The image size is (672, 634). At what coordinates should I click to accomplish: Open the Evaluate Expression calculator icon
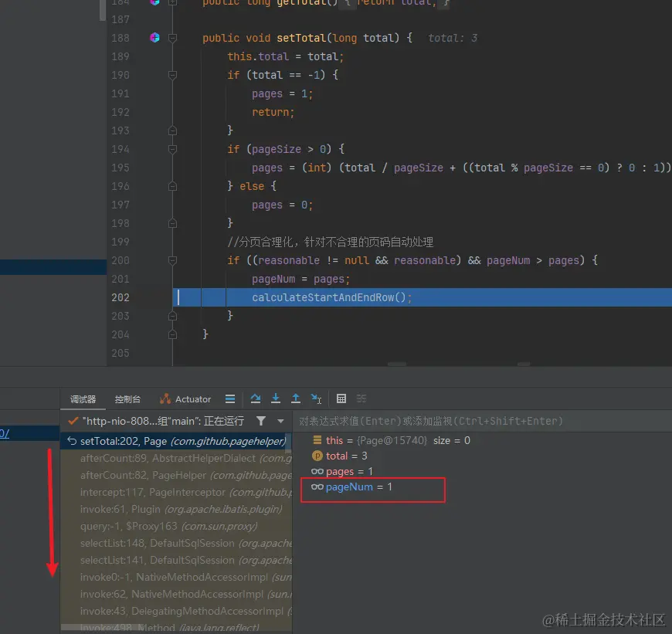(341, 398)
